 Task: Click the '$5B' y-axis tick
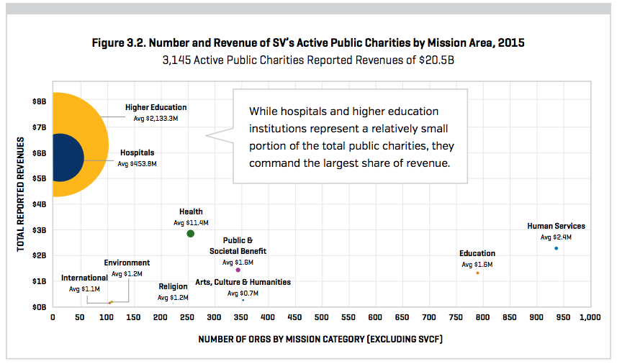pyautogui.click(x=40, y=178)
